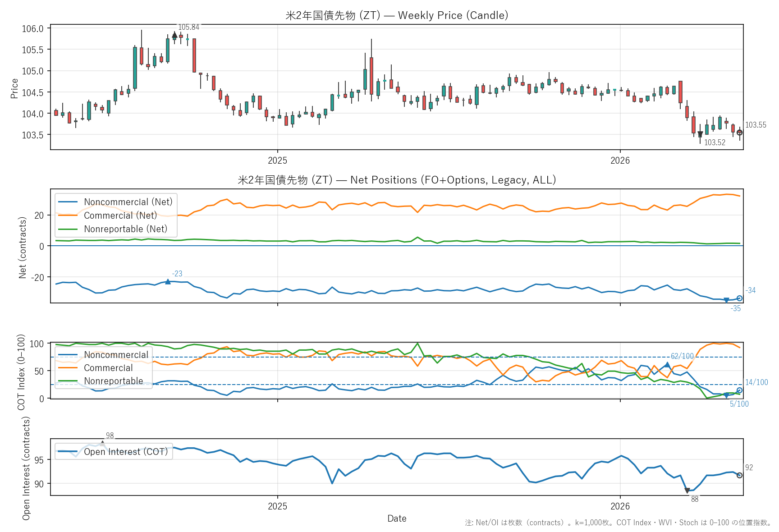Viewport: 779px width, 532px height.
Task: Click the 2026 label under the Open Interest chart
Action: (620, 506)
